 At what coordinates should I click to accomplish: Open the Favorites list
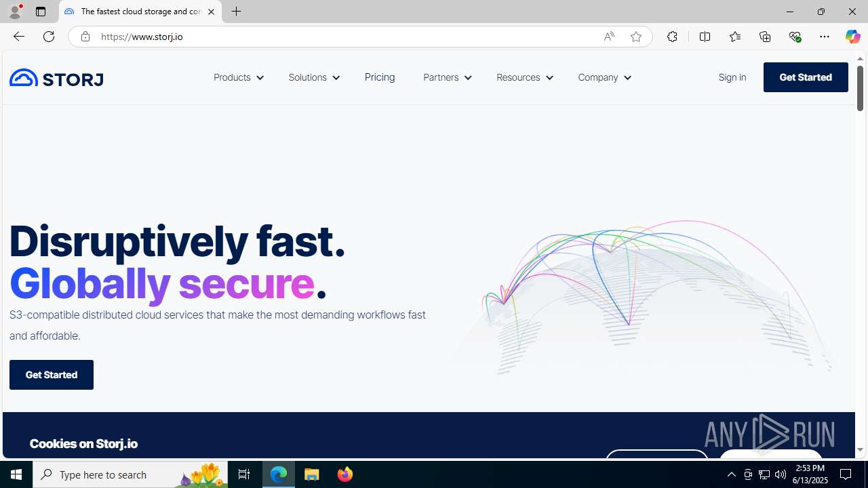[x=735, y=37]
